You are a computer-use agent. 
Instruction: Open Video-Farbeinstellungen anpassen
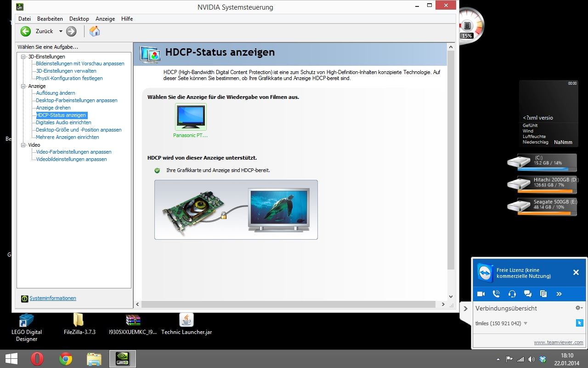(x=73, y=152)
